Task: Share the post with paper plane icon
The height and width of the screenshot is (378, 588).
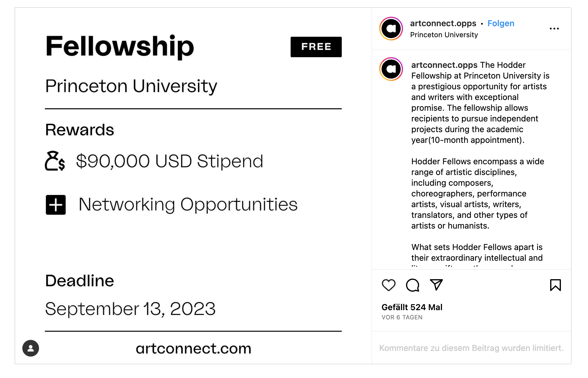Action: click(436, 285)
